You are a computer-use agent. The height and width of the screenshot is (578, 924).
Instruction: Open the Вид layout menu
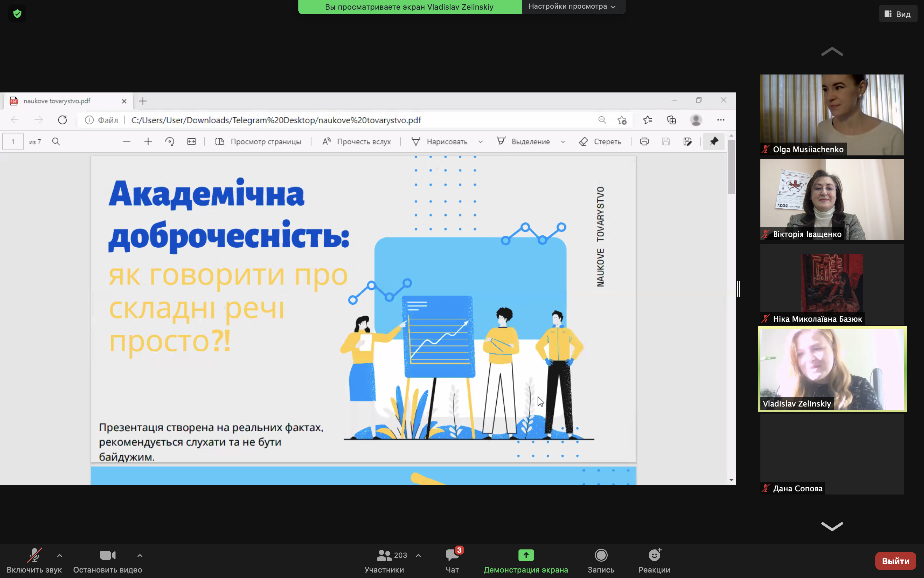coord(898,14)
